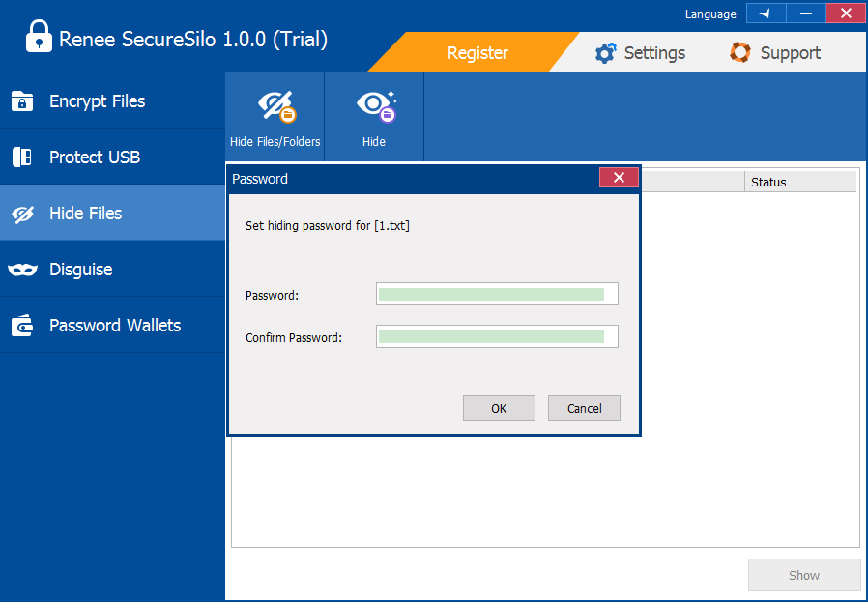Close the Renee SecureSilo window
868x602 pixels.
(846, 14)
